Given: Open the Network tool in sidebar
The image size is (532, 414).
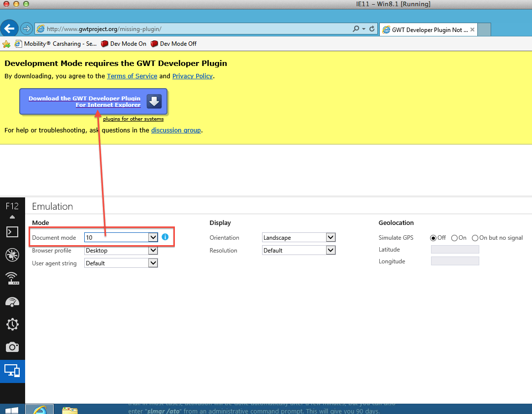Looking at the screenshot, I should click(12, 279).
